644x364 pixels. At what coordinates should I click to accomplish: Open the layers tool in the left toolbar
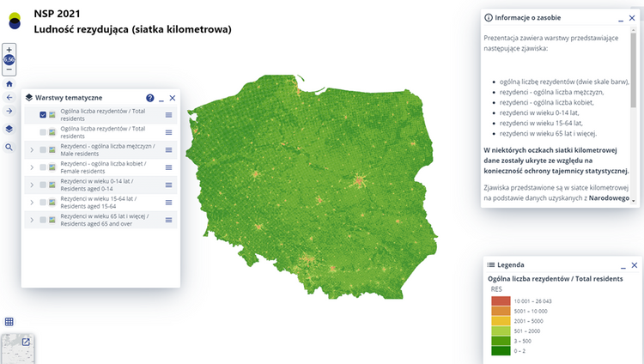(9, 129)
